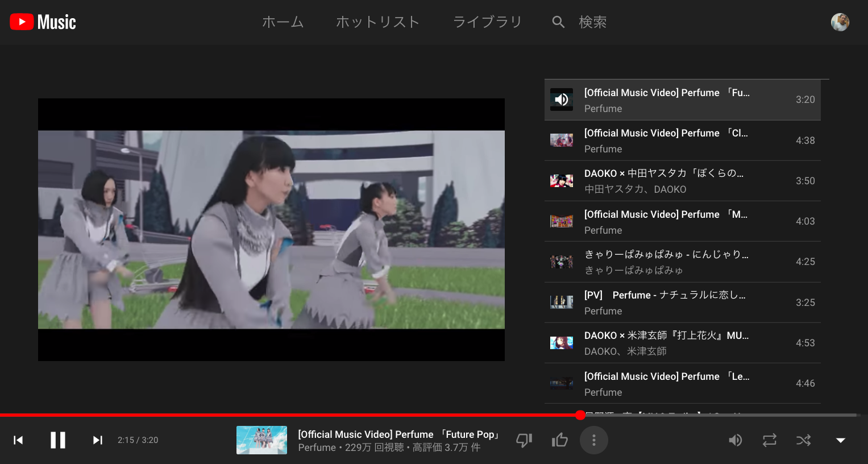Screen dimensions: 868x464
Task: Toggle repeat mode
Action: tap(770, 440)
